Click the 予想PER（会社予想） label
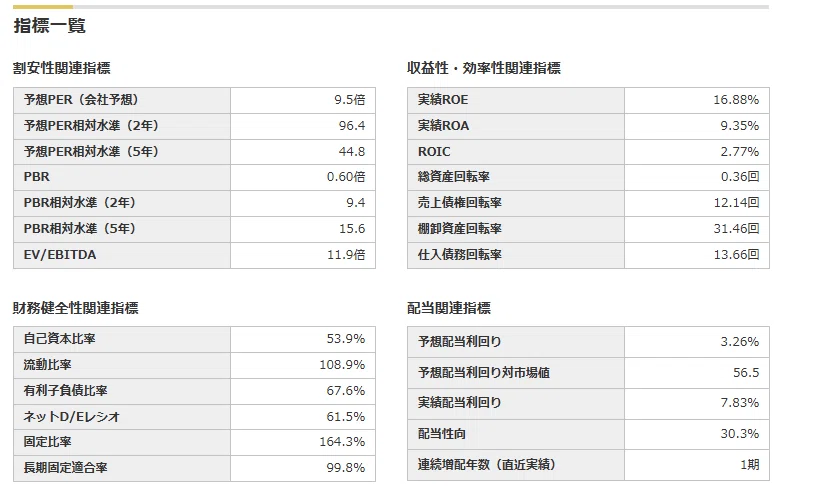Screen dimensions: 821x486 [x=81, y=100]
